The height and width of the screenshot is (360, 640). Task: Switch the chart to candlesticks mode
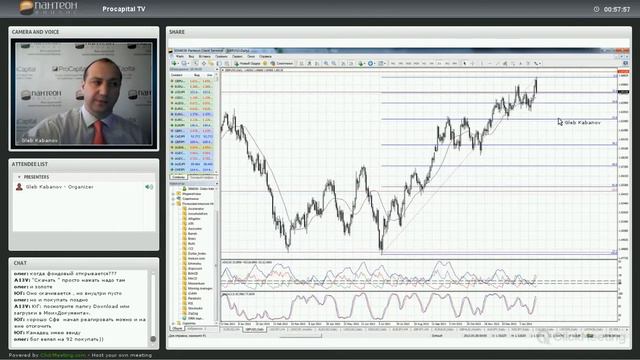coord(309,63)
